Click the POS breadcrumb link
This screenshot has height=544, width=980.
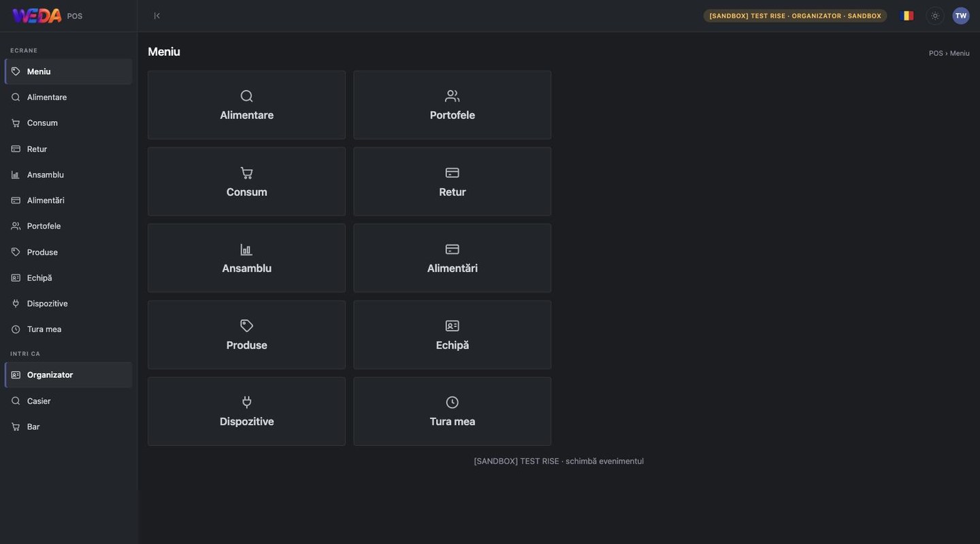click(936, 53)
